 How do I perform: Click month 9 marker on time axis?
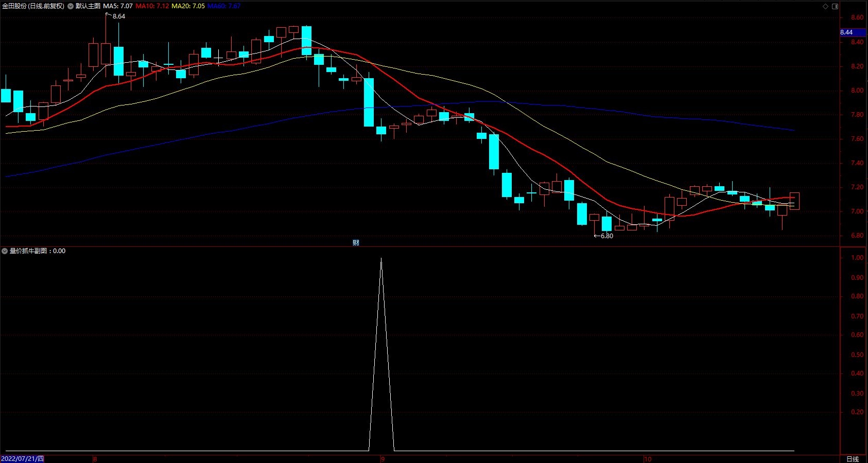pos(383,459)
